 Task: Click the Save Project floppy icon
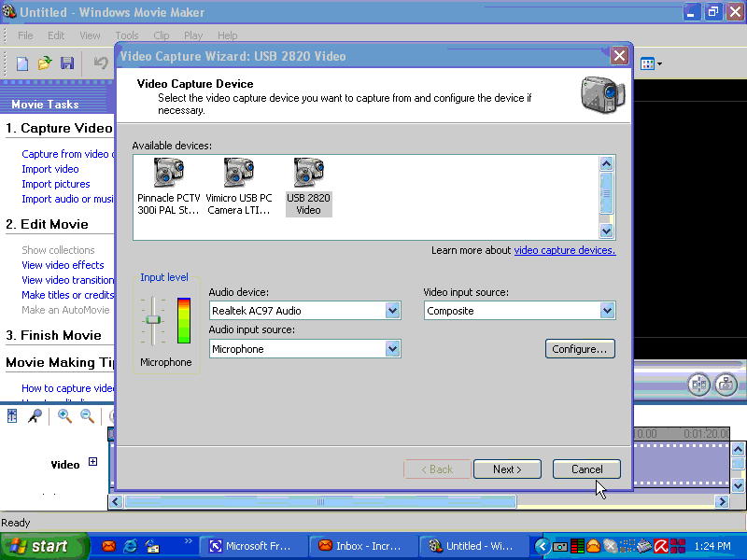click(67, 63)
